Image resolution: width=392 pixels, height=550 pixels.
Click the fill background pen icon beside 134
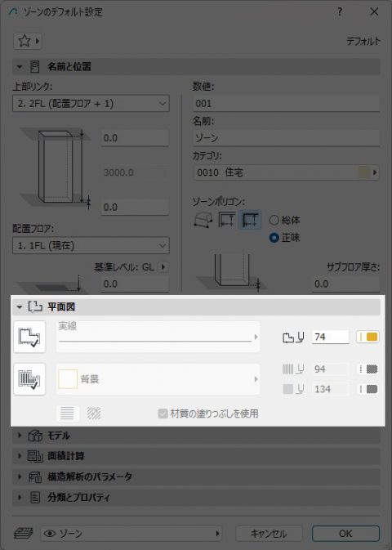click(293, 389)
